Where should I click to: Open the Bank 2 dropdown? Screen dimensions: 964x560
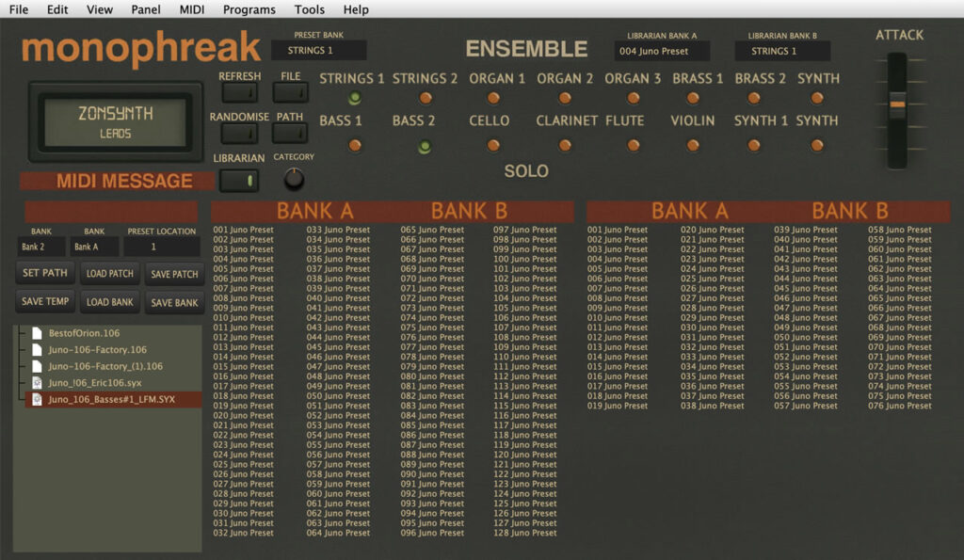(x=41, y=248)
